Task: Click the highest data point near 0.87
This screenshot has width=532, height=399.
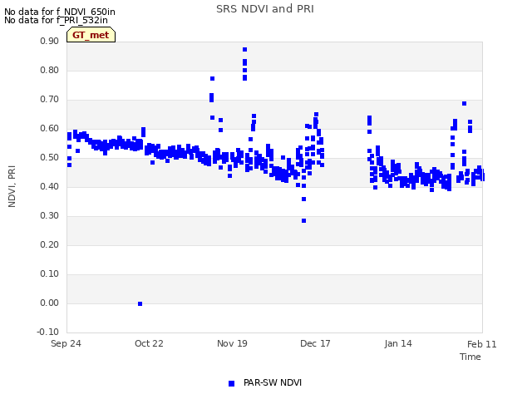Action: 245,50
